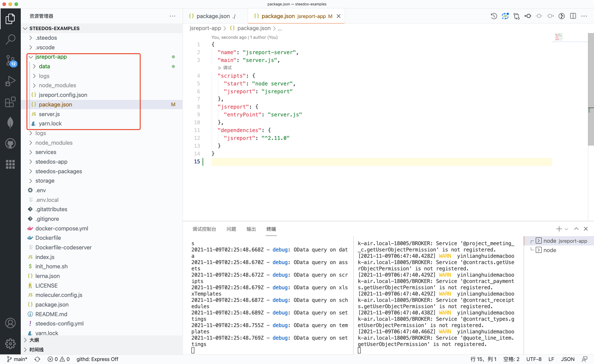
Task: Open the Accounts icon in activity bar
Action: [x=10, y=323]
